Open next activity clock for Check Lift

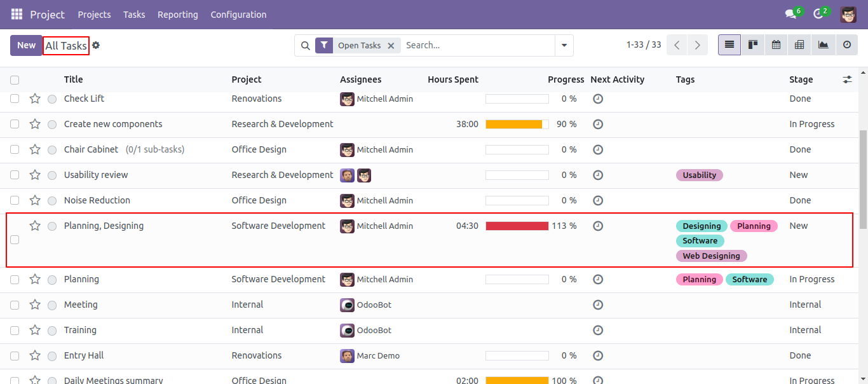coord(598,99)
